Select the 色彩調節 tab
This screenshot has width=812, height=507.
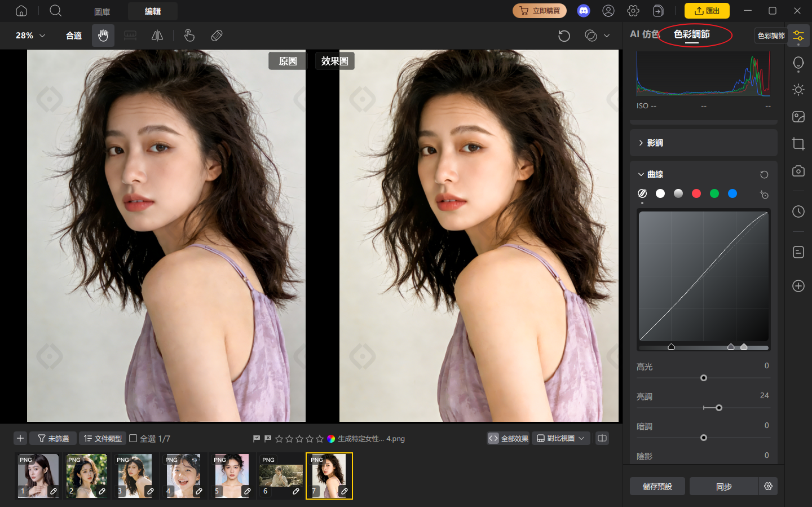click(x=692, y=34)
